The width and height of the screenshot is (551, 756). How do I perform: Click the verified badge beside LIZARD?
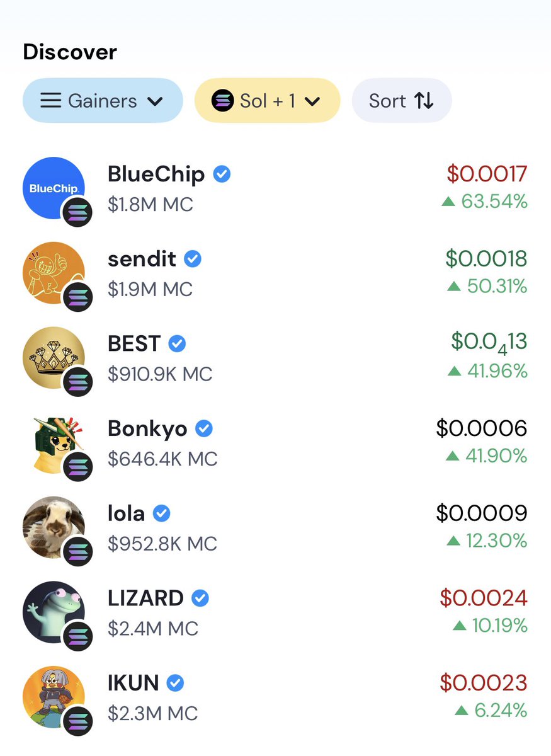click(x=200, y=598)
